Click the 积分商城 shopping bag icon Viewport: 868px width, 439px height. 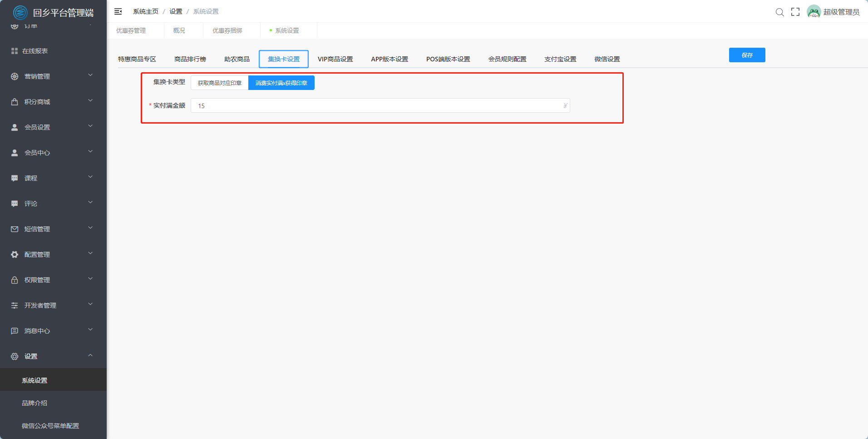coord(15,102)
